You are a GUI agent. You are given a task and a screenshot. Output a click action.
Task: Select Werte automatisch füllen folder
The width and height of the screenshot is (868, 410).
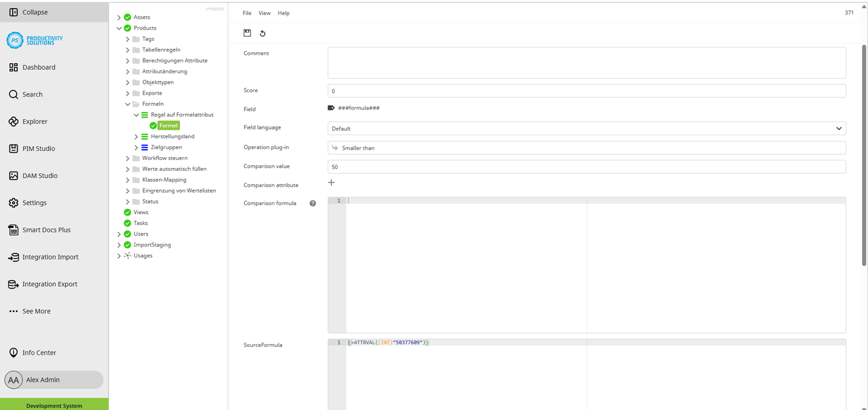click(x=175, y=169)
